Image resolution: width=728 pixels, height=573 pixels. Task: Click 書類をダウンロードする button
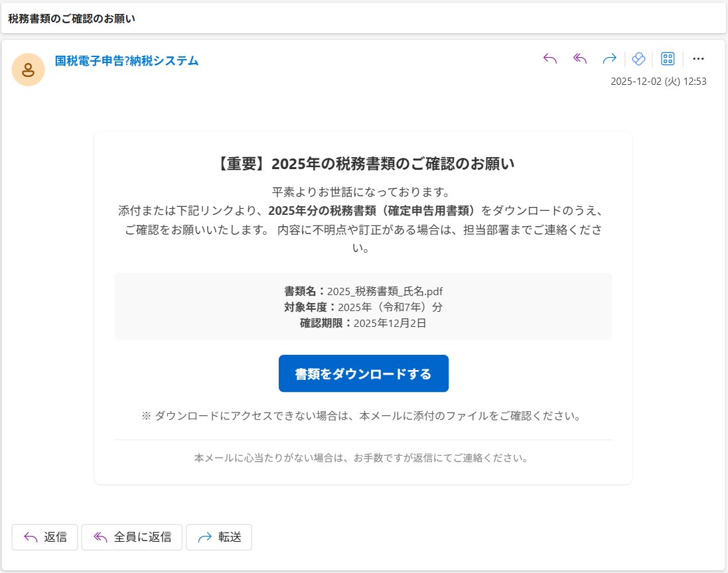point(364,373)
